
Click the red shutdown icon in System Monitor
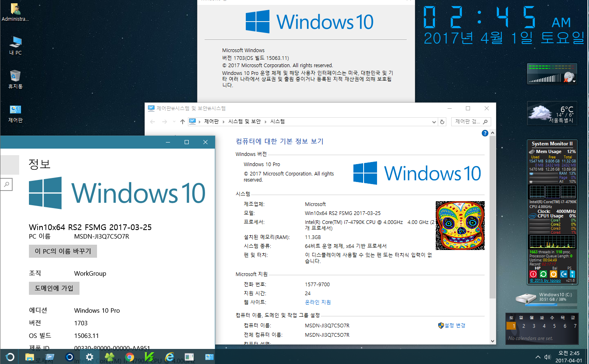[x=533, y=274]
